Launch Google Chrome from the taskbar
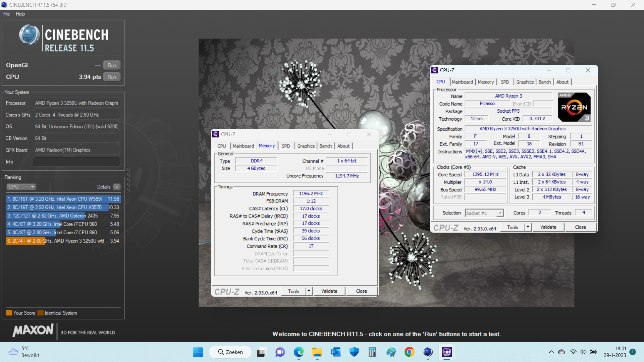This screenshot has height=362, width=644. tap(409, 352)
